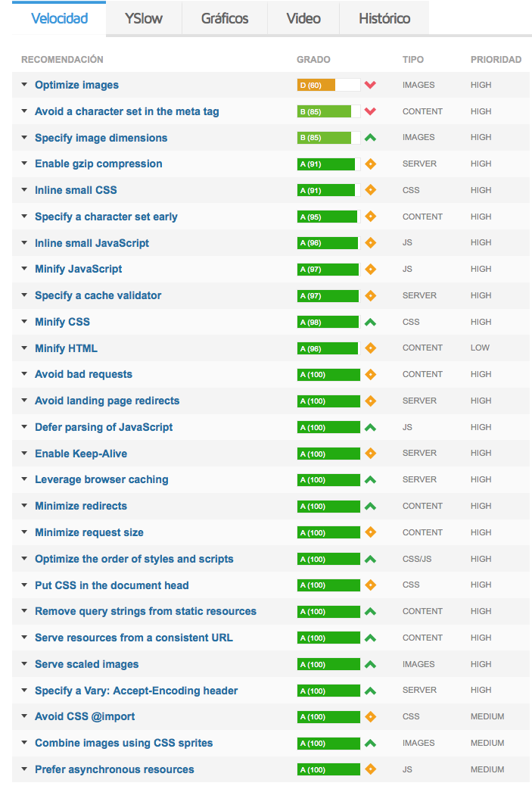Click green up arrow beside Serve scaled images
The image size is (532, 786).
370,665
